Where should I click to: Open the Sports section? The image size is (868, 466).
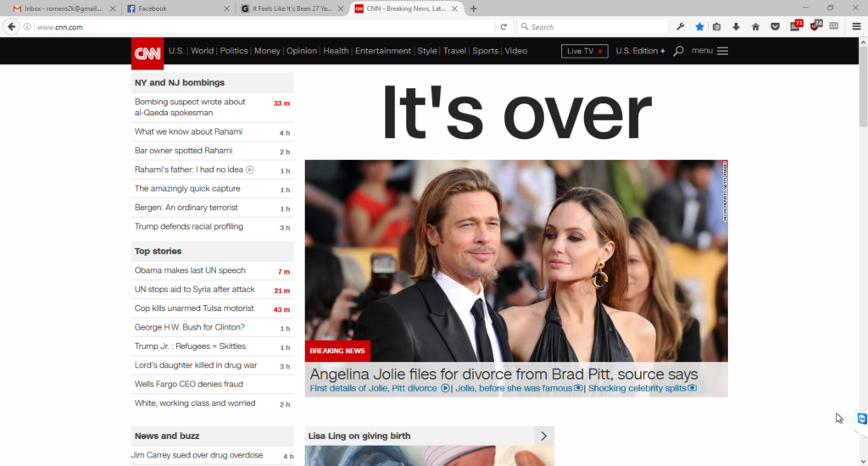pyautogui.click(x=486, y=51)
